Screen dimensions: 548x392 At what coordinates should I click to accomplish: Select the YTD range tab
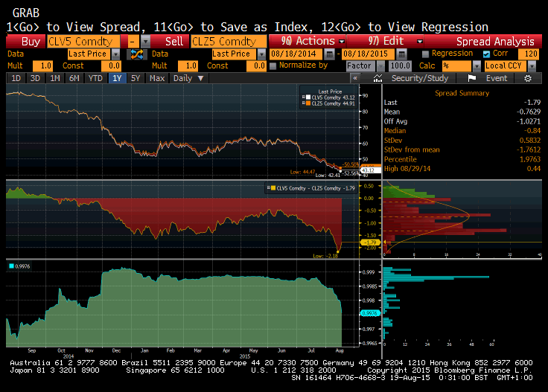coord(95,78)
